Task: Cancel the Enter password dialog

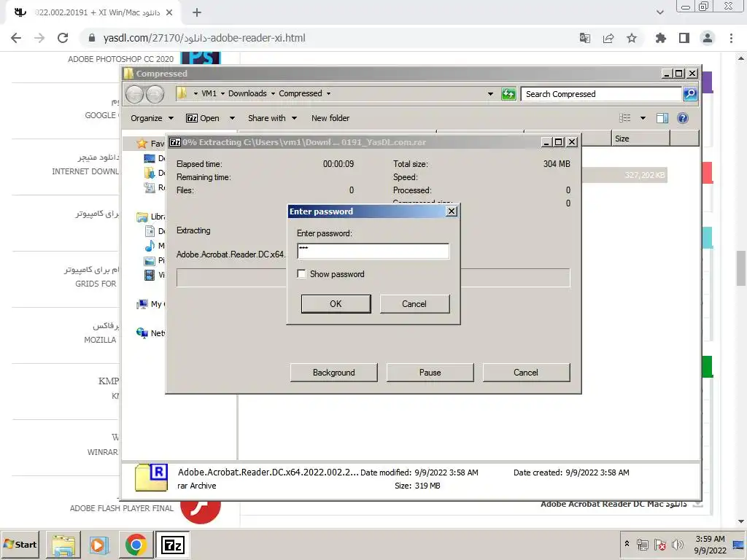Action: 414,304
